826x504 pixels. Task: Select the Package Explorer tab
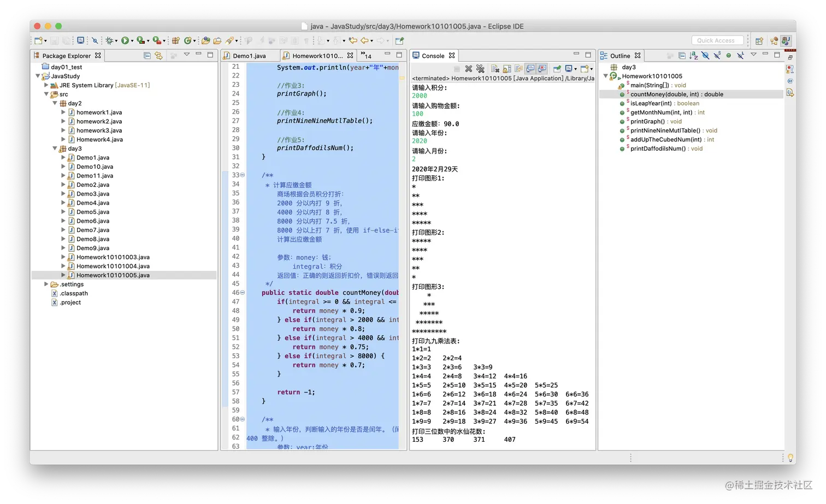(67, 56)
